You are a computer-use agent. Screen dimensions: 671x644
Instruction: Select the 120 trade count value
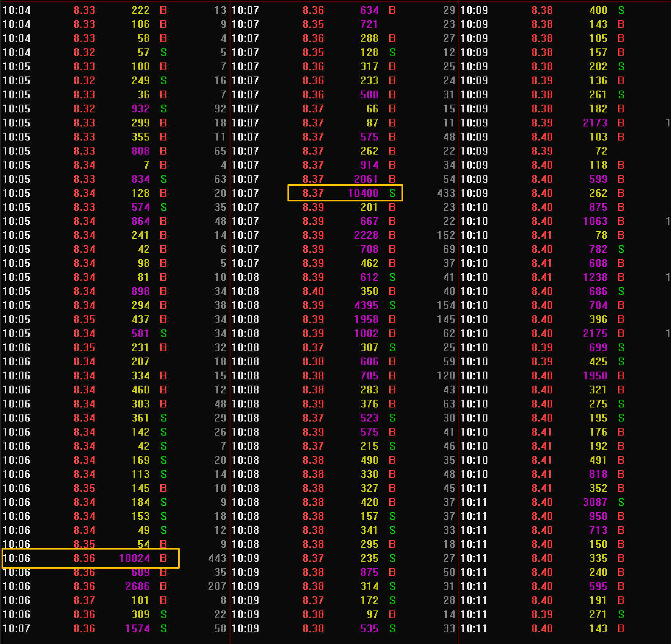point(446,375)
